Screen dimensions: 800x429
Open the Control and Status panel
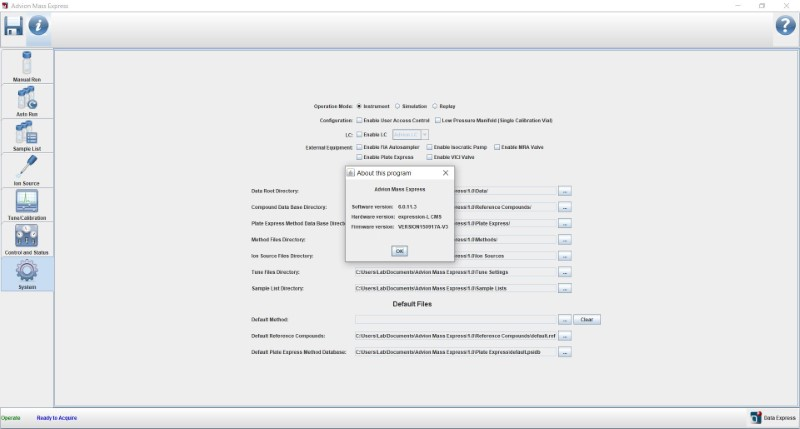click(27, 239)
